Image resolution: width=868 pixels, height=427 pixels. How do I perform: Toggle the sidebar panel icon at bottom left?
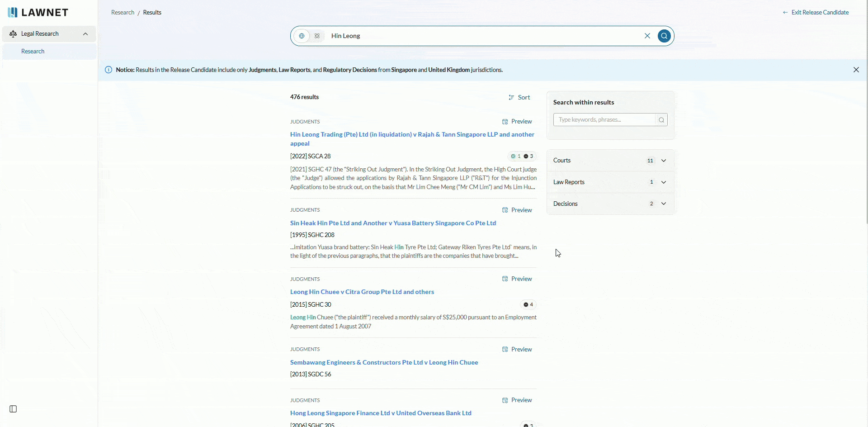(x=13, y=409)
